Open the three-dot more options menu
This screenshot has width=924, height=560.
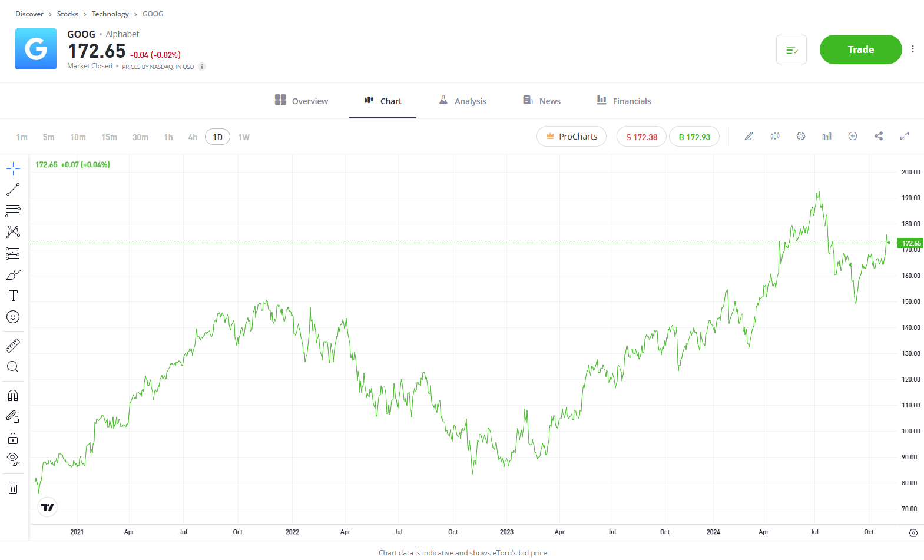tap(913, 49)
